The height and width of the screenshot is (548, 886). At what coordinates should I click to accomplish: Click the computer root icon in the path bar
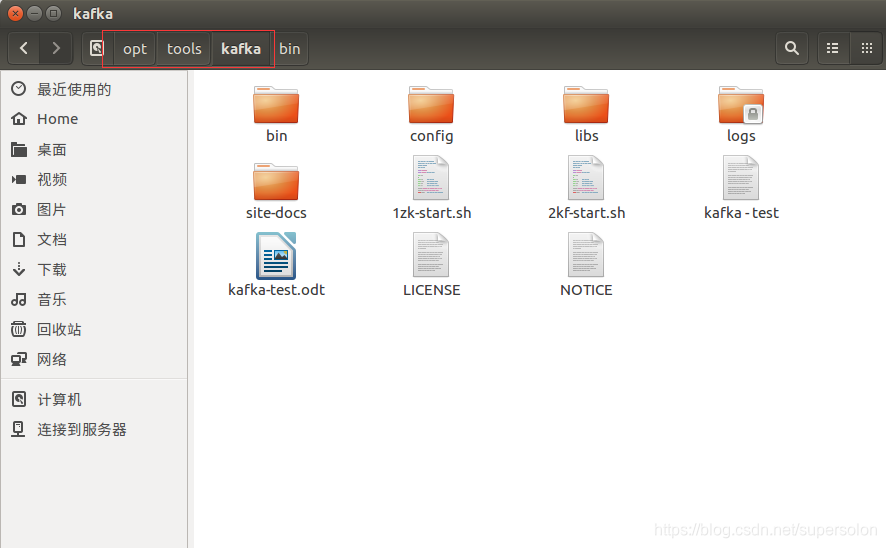click(x=97, y=49)
